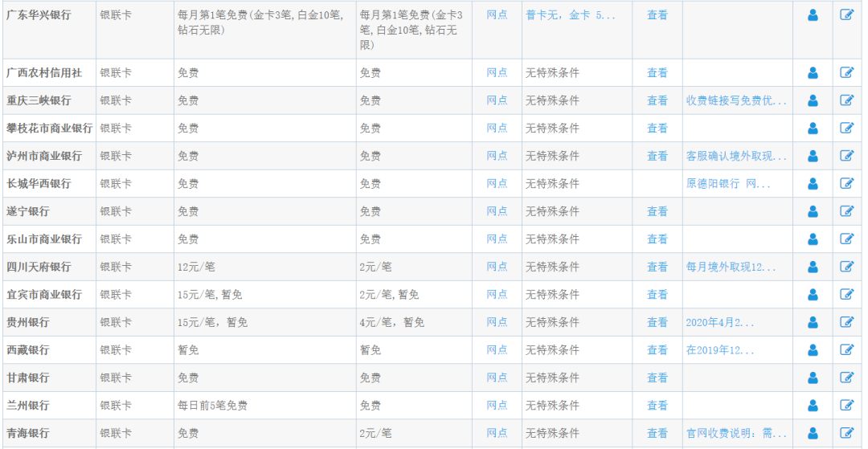Edit the 泸州市商业银行 entry
Image resolution: width=868 pixels, height=449 pixels.
[x=847, y=155]
